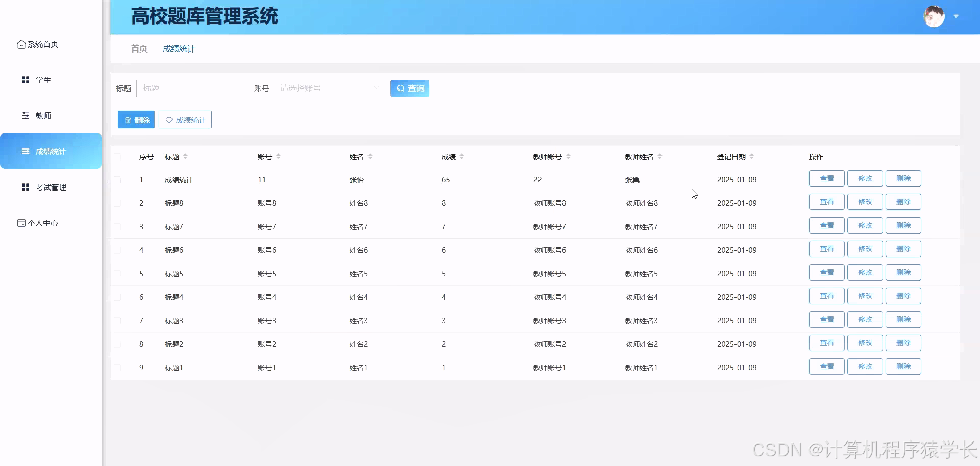
Task: Click 删除 for the 标题1 row
Action: (x=903, y=366)
